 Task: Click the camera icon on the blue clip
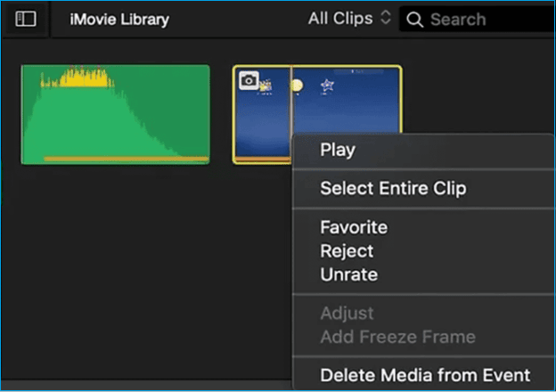point(249,80)
